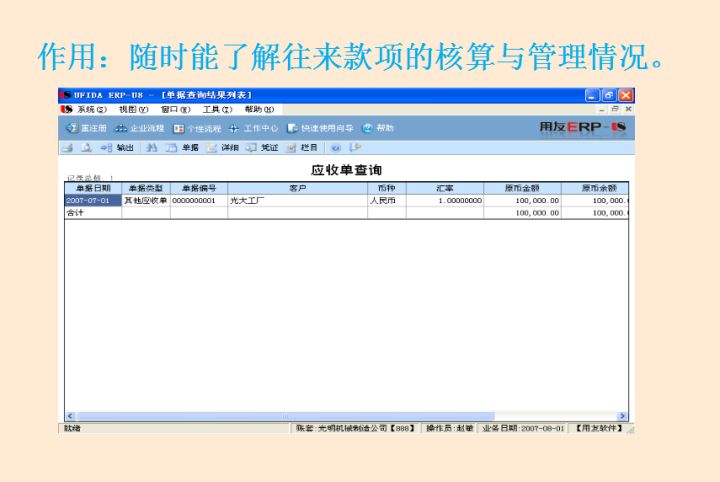This screenshot has height=482, width=720.
Task: Click the U8 logo in menu bar
Action: coord(67,109)
